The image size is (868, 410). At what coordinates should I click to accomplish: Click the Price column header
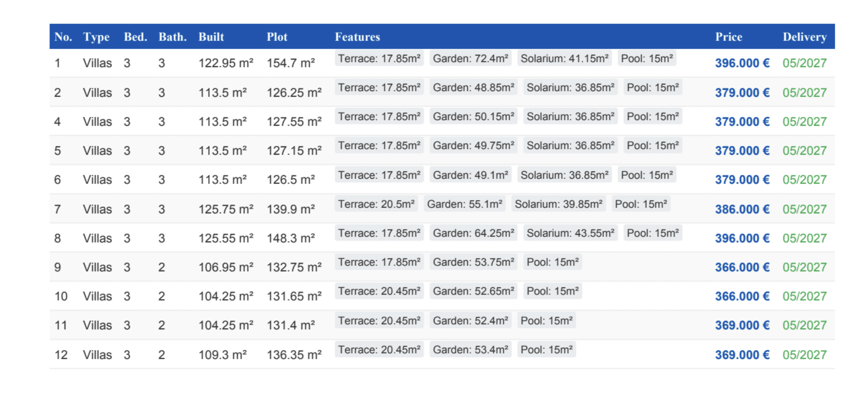click(728, 37)
